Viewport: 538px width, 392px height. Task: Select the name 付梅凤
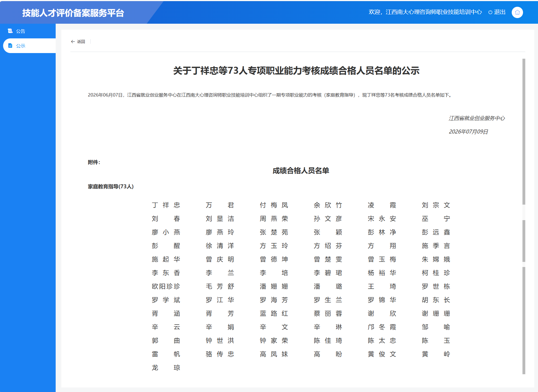pyautogui.click(x=274, y=205)
